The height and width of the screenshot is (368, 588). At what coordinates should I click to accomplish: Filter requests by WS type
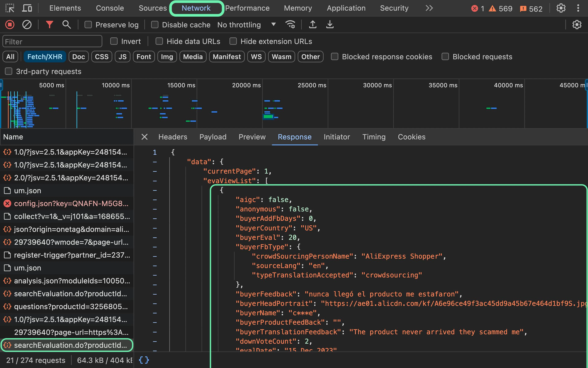click(256, 57)
